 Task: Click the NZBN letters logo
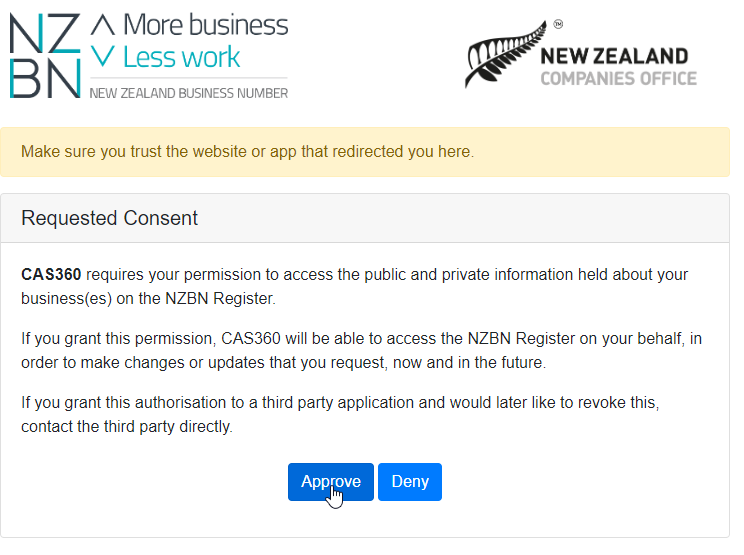coord(45,56)
